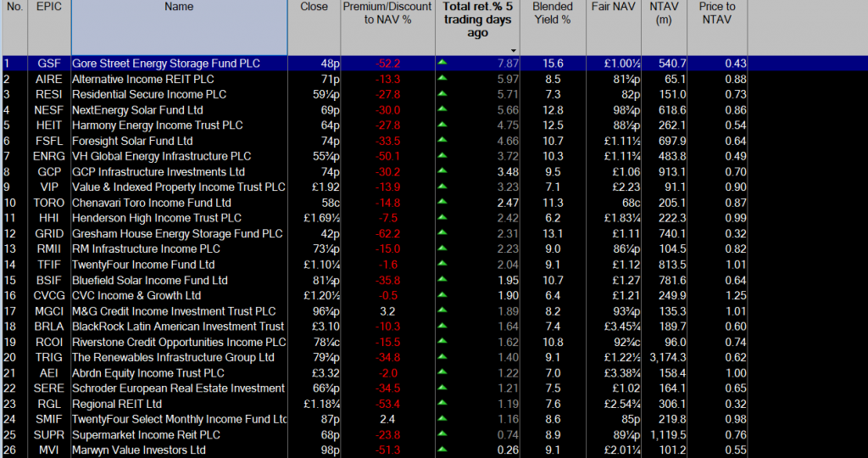Click green up arrow for Gore Street Energy Storage
The image size is (868, 458).
click(x=442, y=64)
